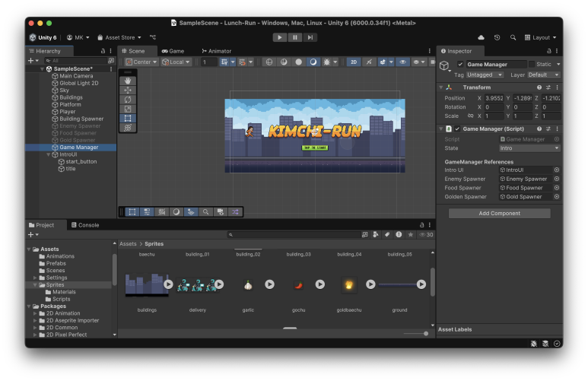This screenshot has width=588, height=381.
Task: Select the Hand view tool
Action: 128,81
